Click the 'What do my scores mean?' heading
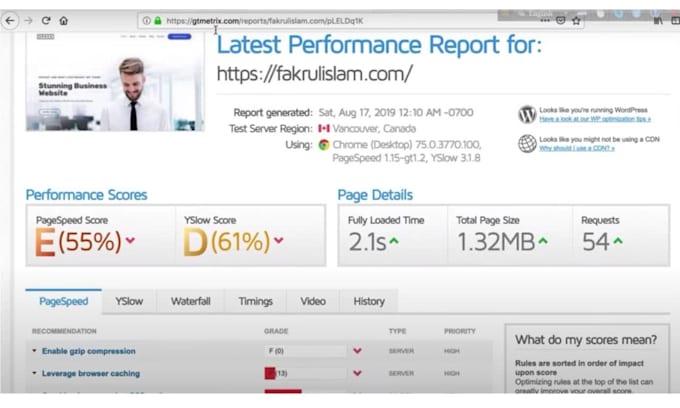 pyautogui.click(x=586, y=339)
